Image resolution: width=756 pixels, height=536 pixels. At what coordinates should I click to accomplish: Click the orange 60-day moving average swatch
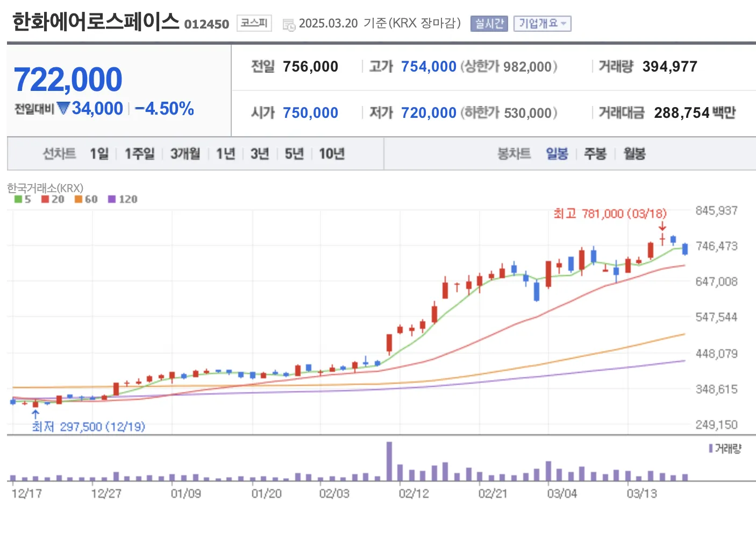79,199
